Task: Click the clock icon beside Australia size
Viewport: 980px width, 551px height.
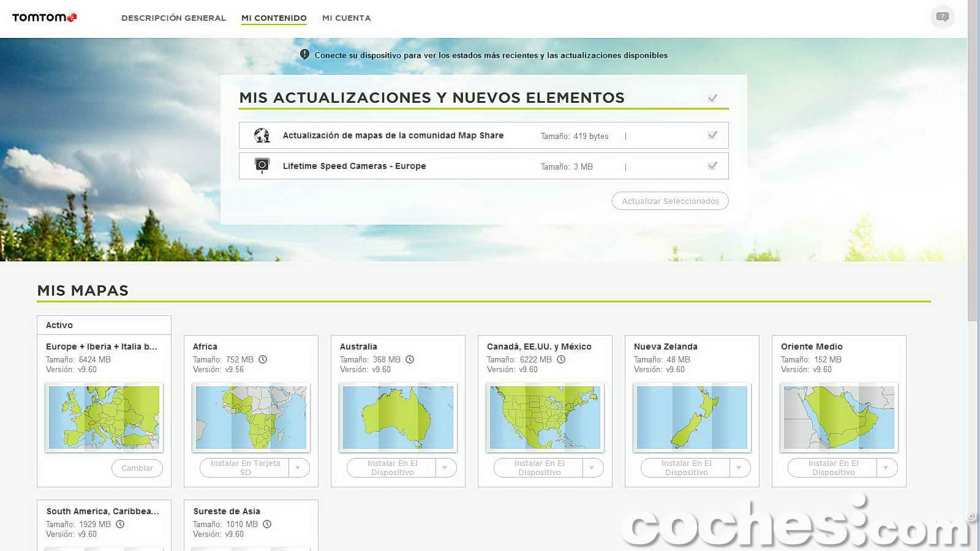Action: 410,359
